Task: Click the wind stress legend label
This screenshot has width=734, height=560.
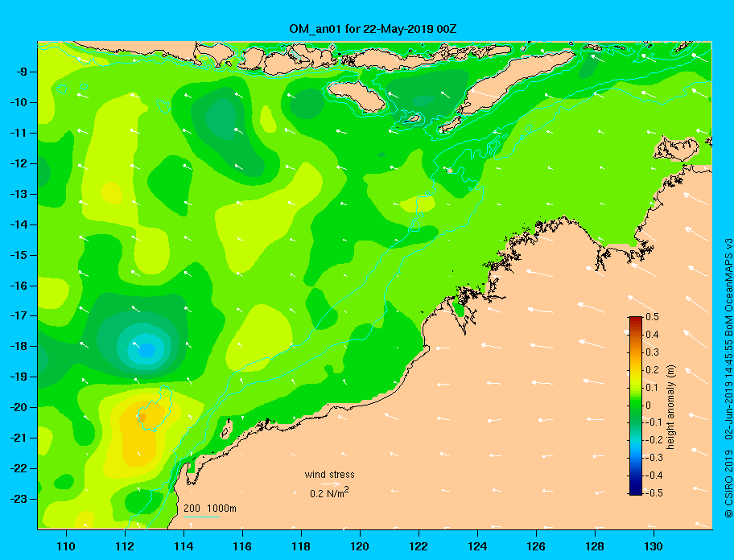Action: click(329, 475)
